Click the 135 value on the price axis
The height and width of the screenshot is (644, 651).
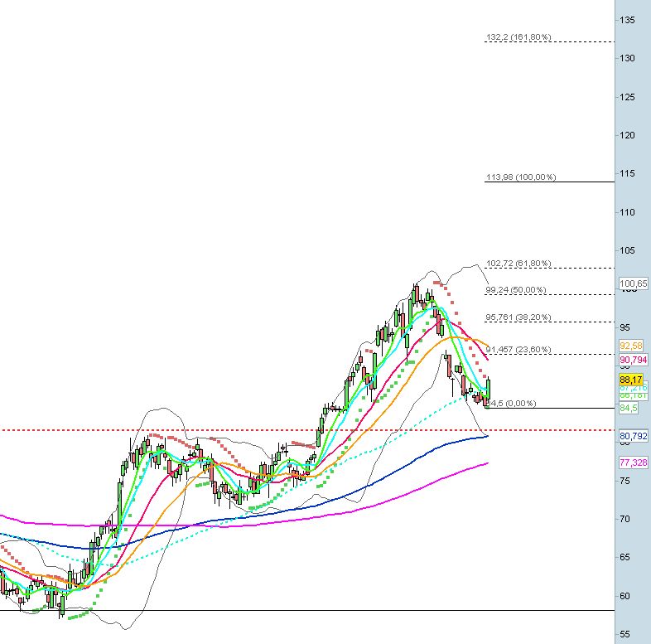(627, 20)
